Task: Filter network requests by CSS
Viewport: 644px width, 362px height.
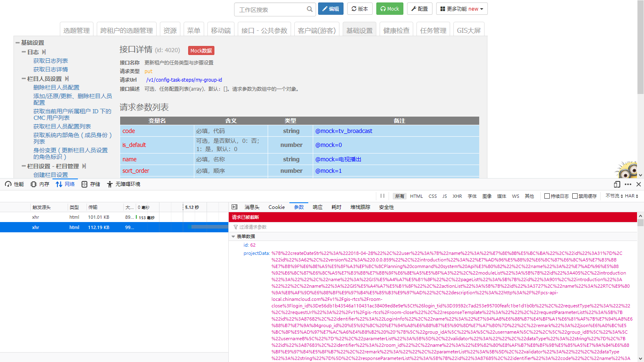Action: tap(433, 196)
